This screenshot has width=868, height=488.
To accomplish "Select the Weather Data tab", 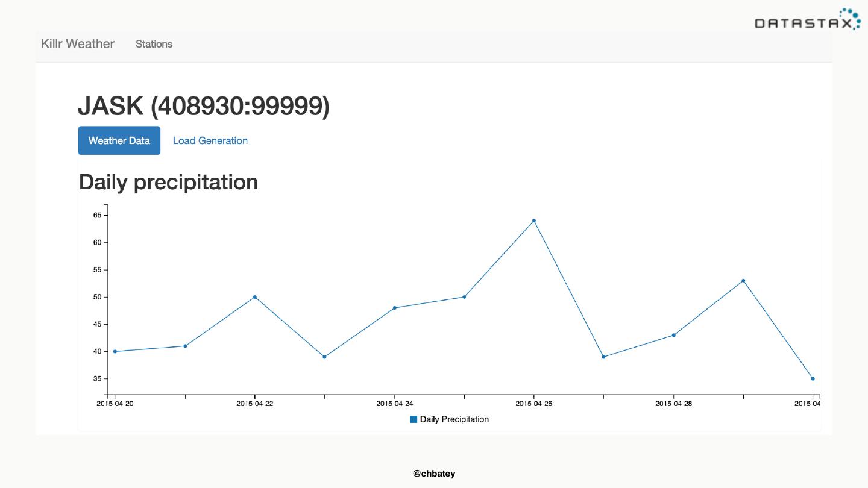I will [x=119, y=140].
